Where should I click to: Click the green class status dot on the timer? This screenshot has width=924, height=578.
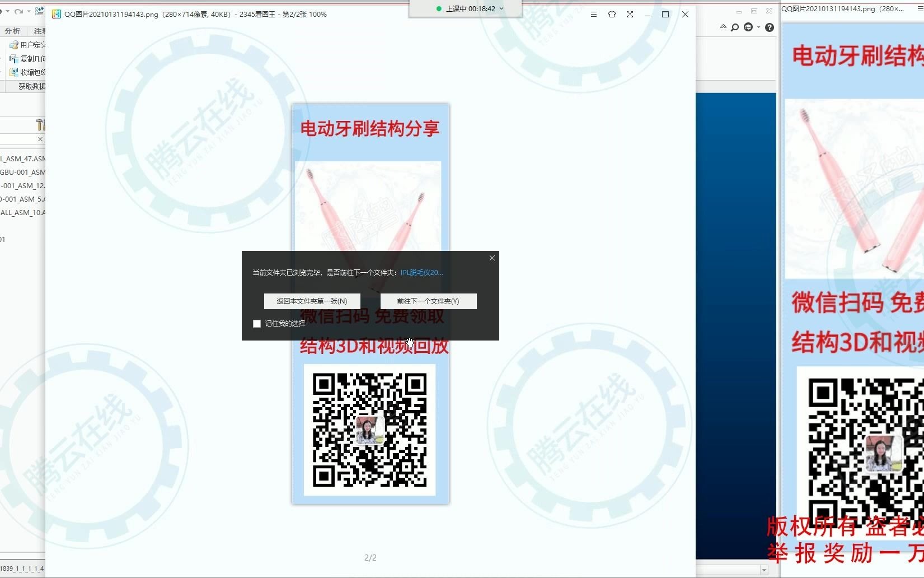(x=439, y=9)
